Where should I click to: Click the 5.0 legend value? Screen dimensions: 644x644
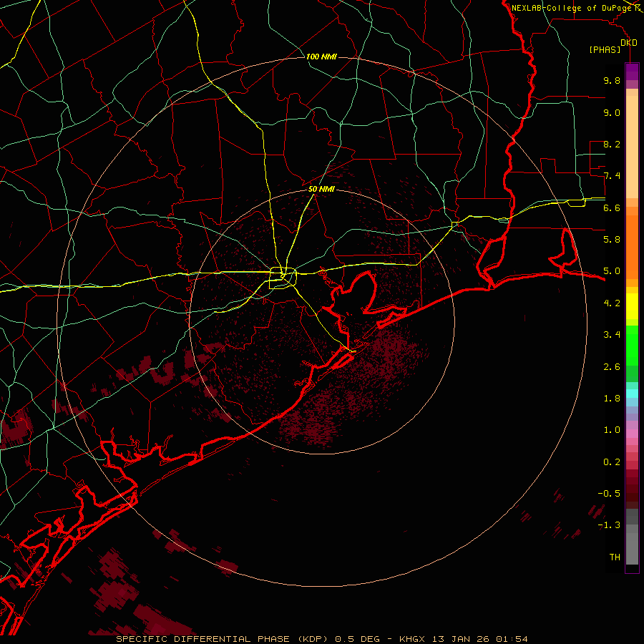612,271
